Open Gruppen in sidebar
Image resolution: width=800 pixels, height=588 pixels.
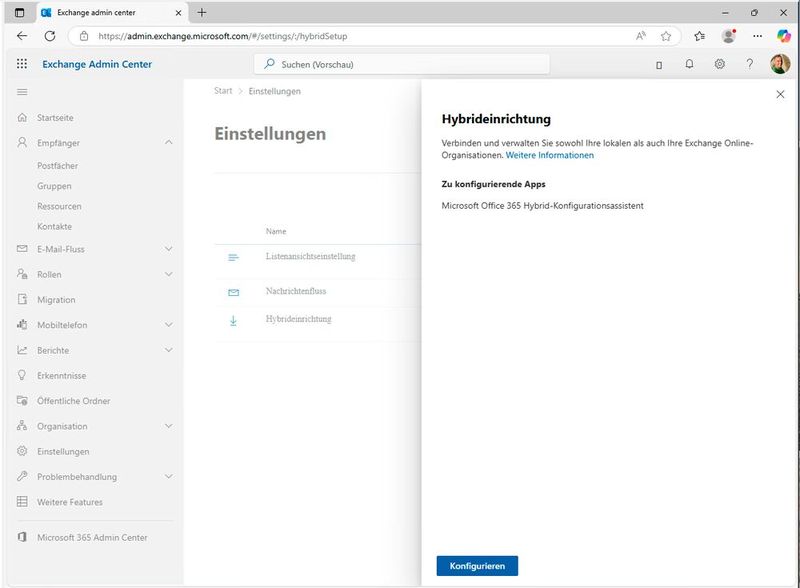click(54, 186)
